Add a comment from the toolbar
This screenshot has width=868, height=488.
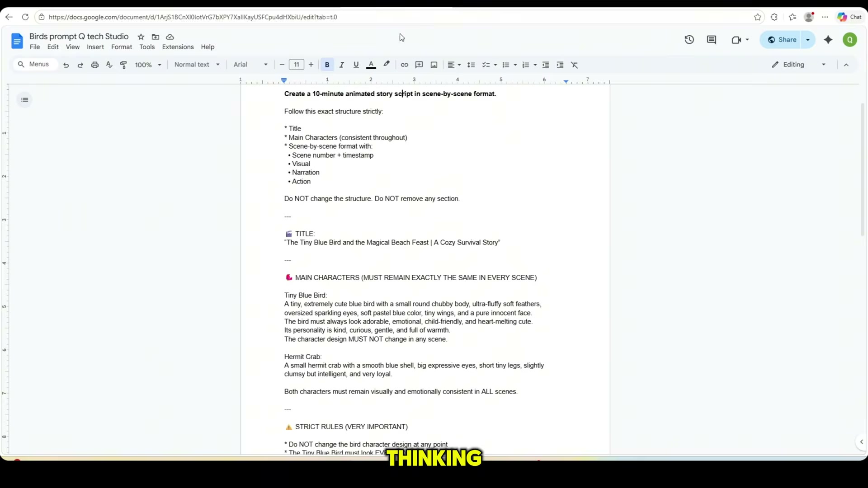(419, 65)
